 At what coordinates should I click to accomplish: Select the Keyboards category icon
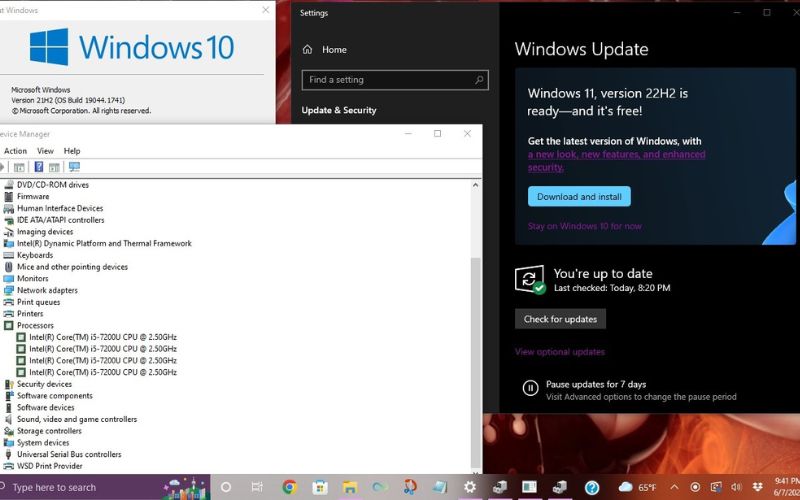click(8, 255)
